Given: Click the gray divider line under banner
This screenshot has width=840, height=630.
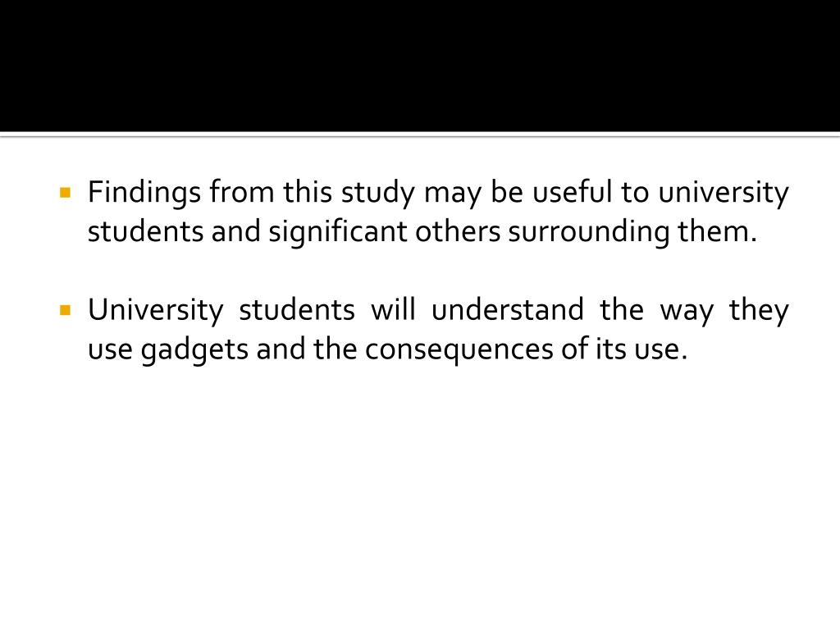Looking at the screenshot, I should pyautogui.click(x=420, y=135).
